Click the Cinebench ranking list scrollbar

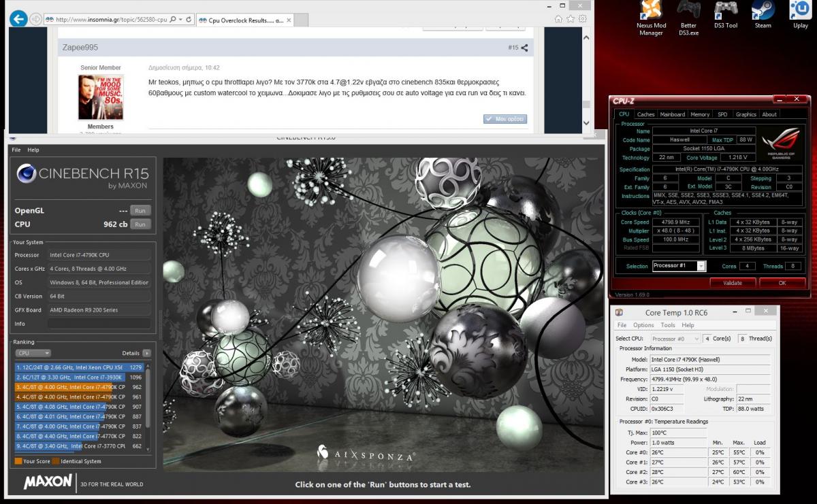148,397
